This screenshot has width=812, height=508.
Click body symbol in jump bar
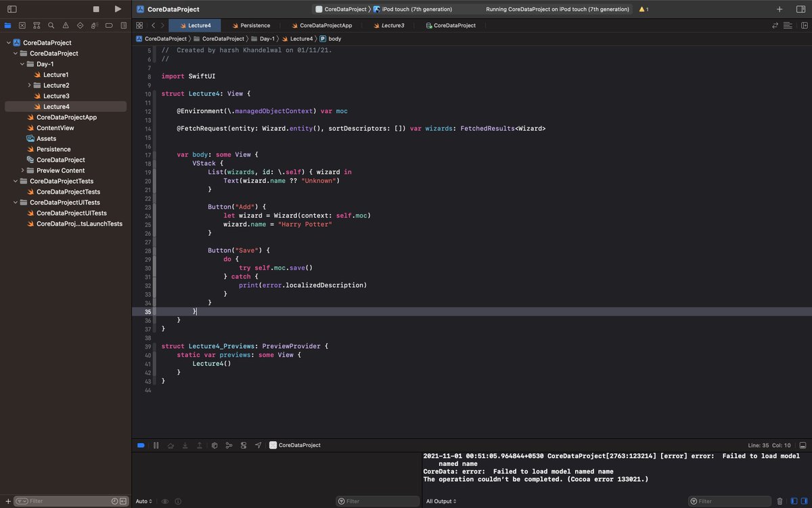pos(330,39)
